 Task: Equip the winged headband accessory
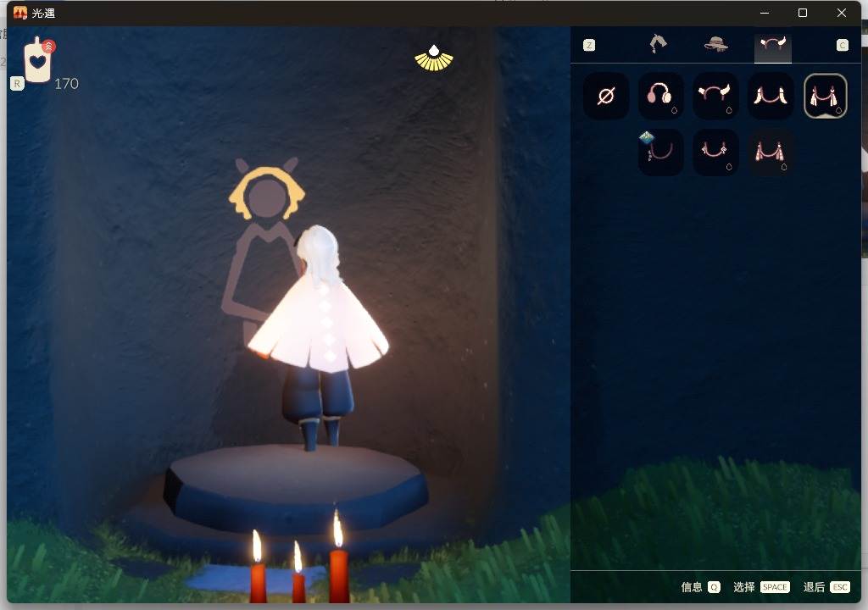[x=715, y=96]
